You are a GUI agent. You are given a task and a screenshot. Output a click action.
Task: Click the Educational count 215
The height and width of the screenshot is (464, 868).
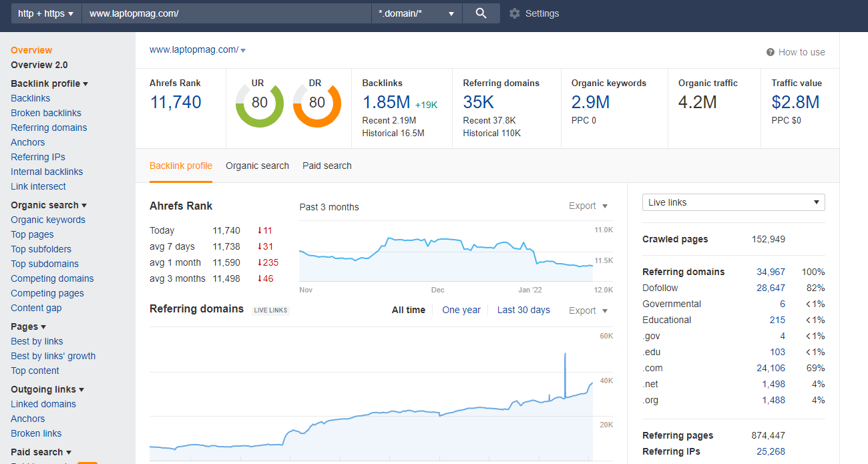777,320
